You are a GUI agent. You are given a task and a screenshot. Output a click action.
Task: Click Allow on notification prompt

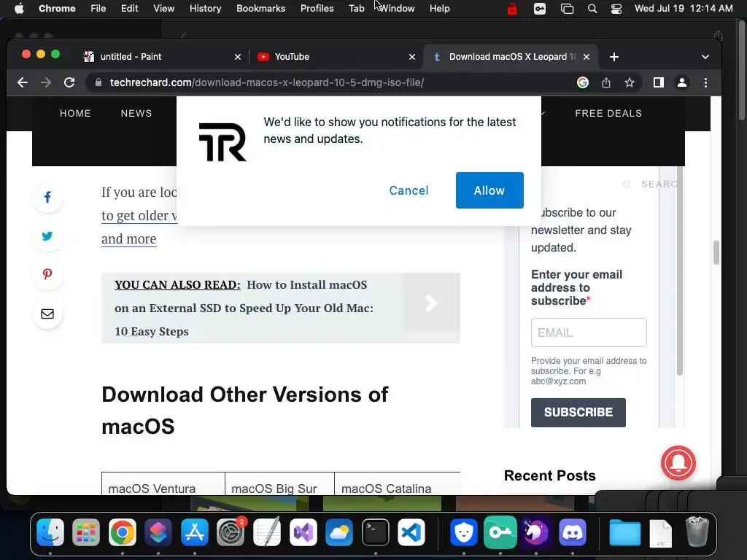point(489,190)
